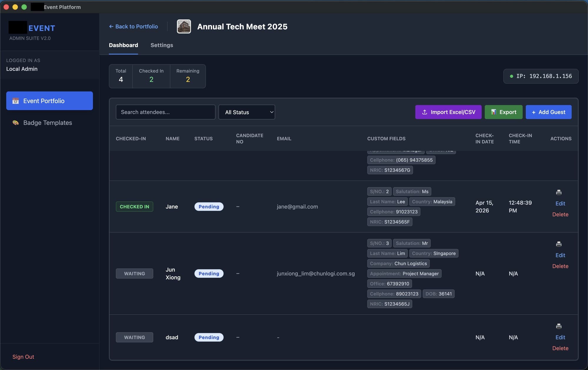
Task: Click the printer icon in Jane's row
Action: point(559,192)
